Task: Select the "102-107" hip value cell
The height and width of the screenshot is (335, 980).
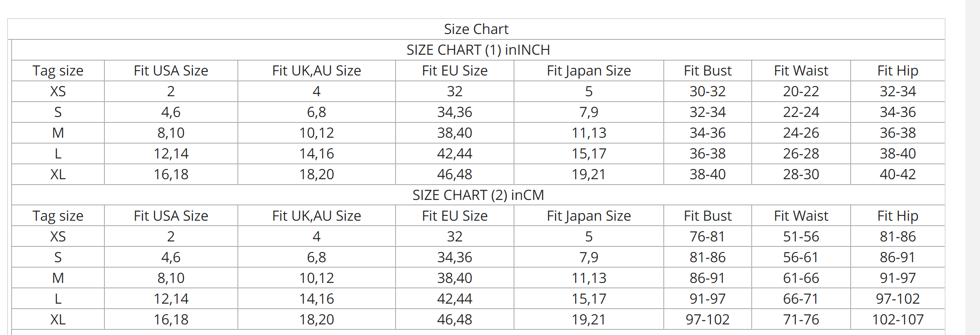Action: 897,320
